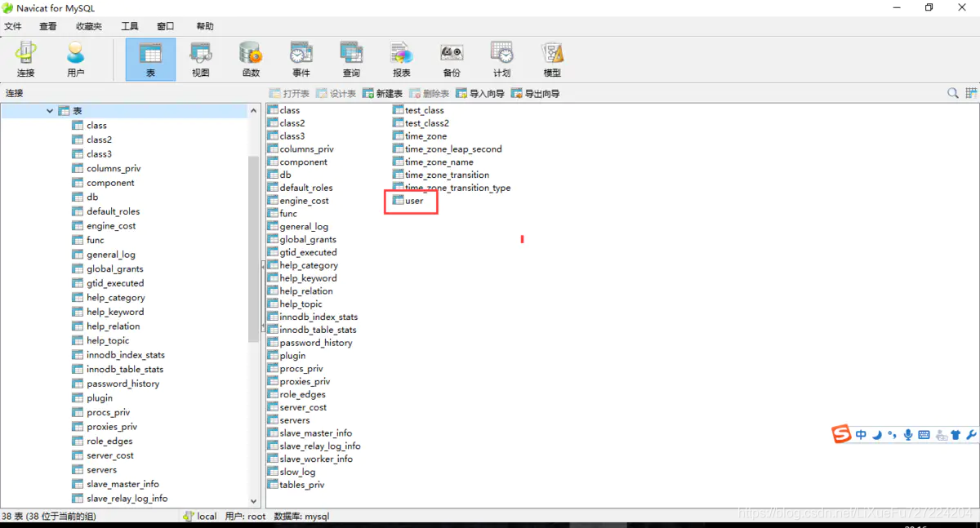Select the 表 node in tree
The image size is (980, 528).
pos(70,110)
